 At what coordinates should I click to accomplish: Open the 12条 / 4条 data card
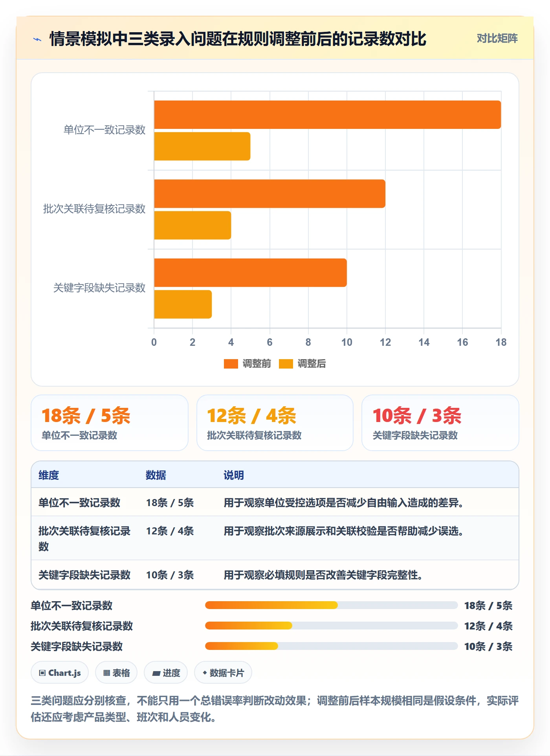pos(275,423)
